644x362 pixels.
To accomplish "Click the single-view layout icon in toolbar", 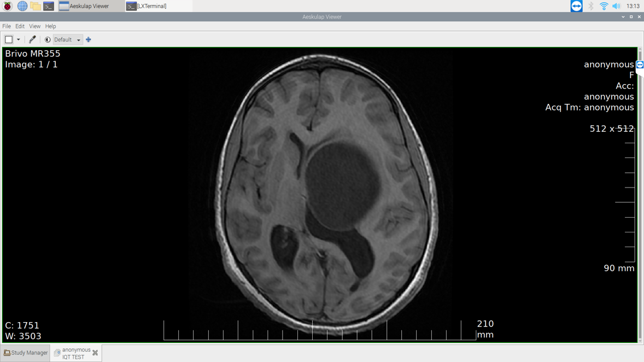I will [x=9, y=39].
